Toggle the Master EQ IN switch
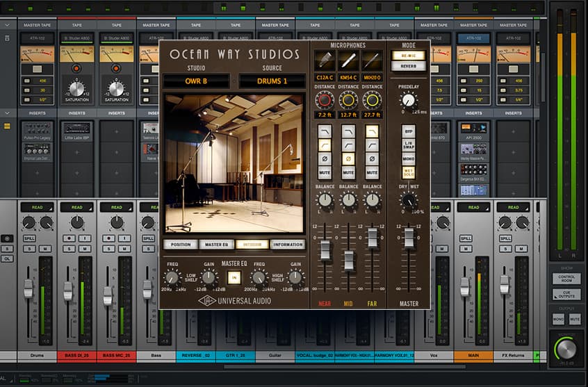This screenshot has width=588, height=387. (234, 278)
